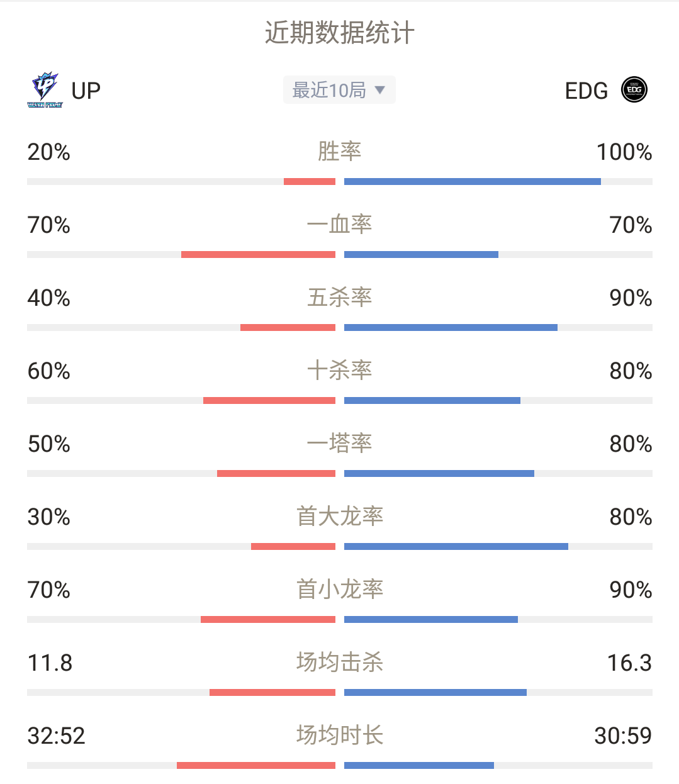Click the EDG 16.3 average kills value

629,663
